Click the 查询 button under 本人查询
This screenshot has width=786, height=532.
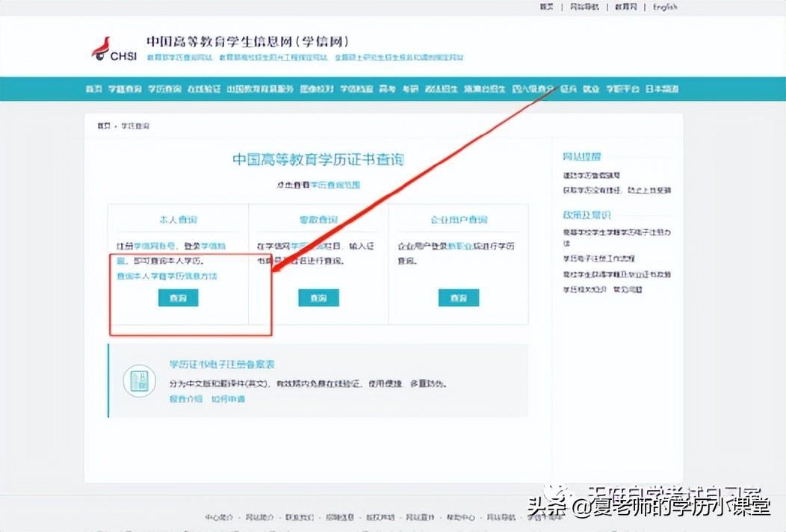[179, 298]
